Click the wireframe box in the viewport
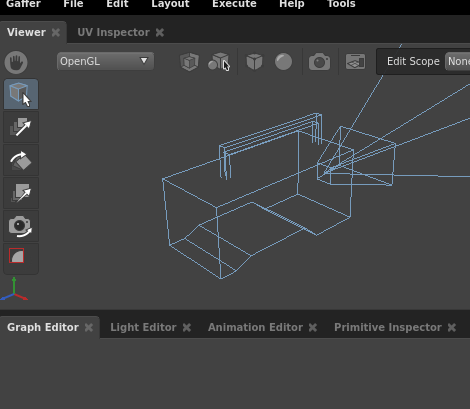This screenshot has height=409, width=470. coord(257,197)
